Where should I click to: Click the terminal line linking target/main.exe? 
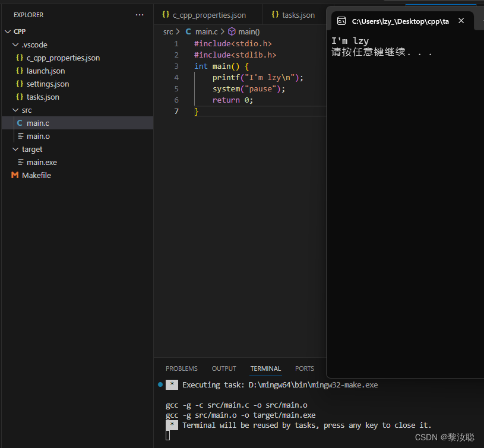click(241, 415)
